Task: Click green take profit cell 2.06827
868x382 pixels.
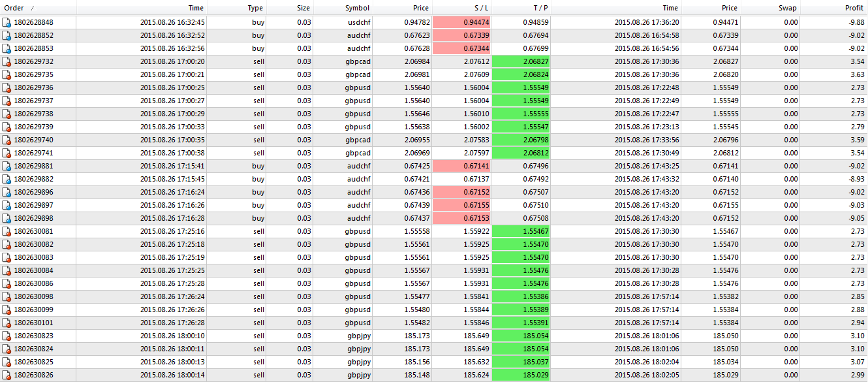Action: coord(521,61)
